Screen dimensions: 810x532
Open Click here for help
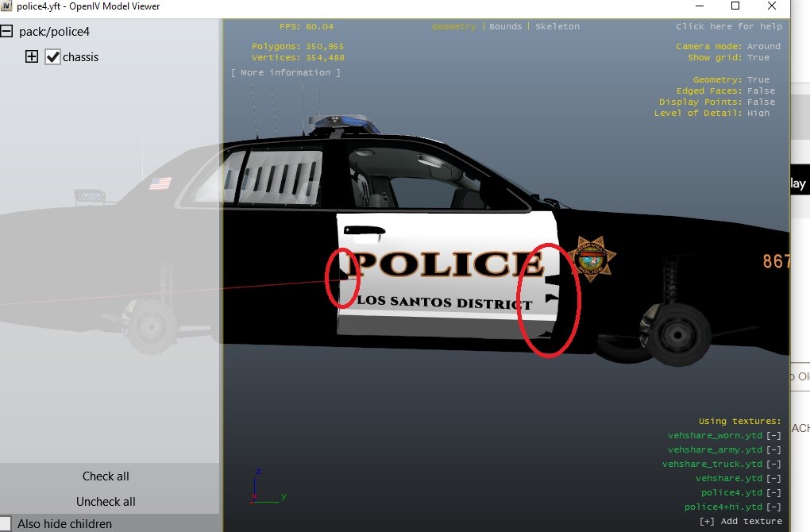coord(729,26)
